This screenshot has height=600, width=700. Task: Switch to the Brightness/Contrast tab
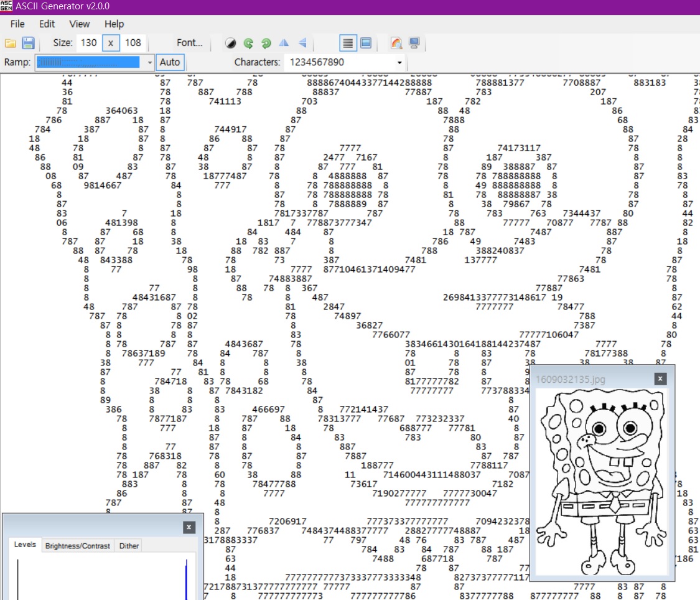click(x=78, y=545)
